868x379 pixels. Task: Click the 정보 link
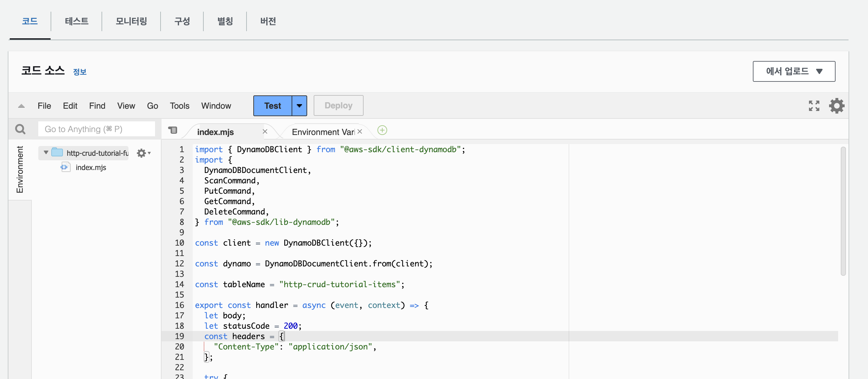click(x=79, y=72)
